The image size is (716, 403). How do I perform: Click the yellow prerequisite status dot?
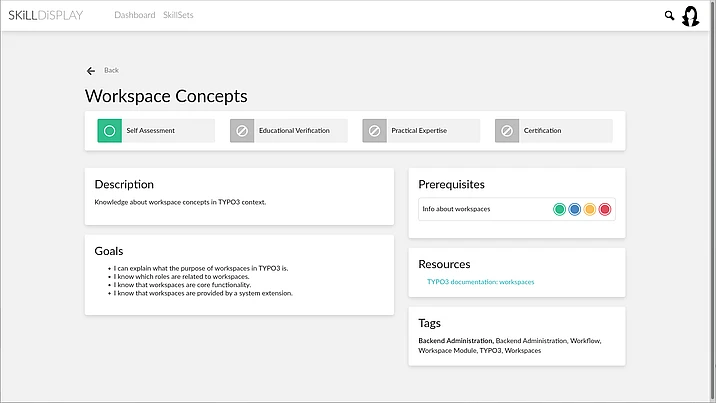(590, 209)
